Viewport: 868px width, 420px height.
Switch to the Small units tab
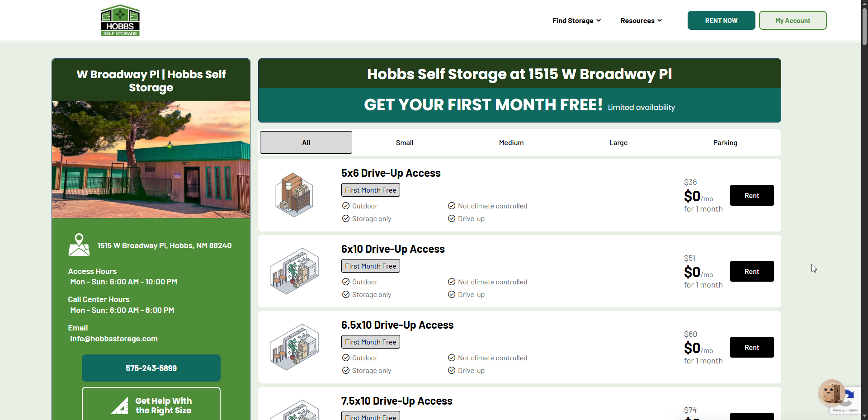(405, 143)
